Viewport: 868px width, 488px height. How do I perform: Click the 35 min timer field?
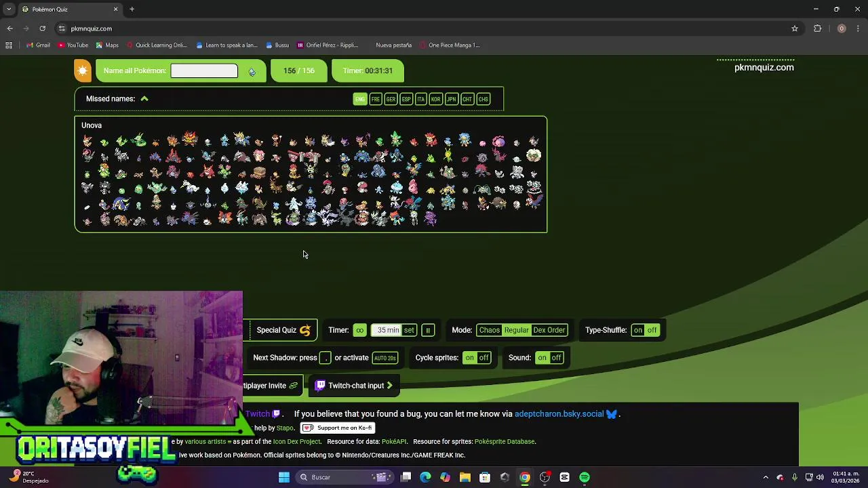click(x=388, y=330)
